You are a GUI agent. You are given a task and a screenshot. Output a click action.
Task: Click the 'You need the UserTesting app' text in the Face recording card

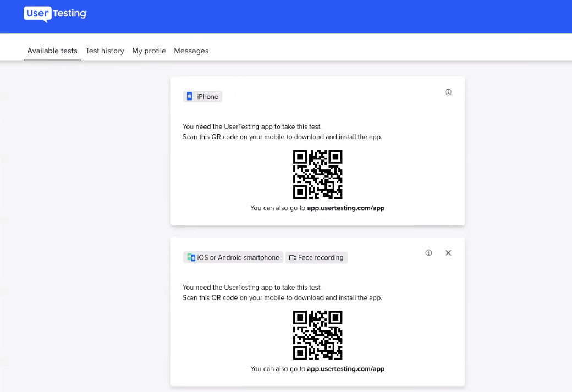tap(252, 287)
